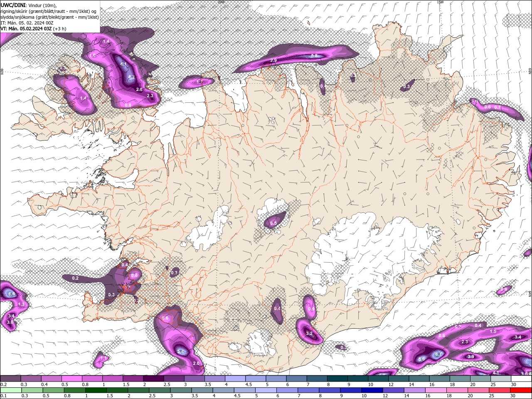Click the title text 'UWC/DINI: Vindur (10m)'
Image resolution: width=532 pixels, height=399 pixels.
28,5
